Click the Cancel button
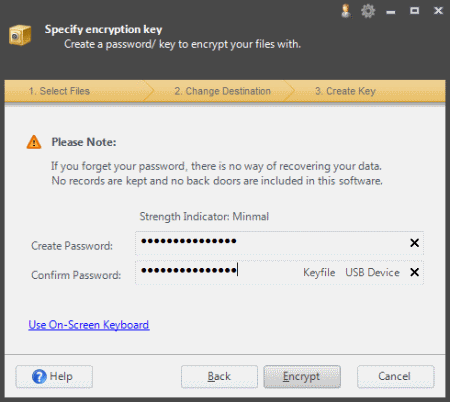This screenshot has width=450, height=402. [396, 377]
